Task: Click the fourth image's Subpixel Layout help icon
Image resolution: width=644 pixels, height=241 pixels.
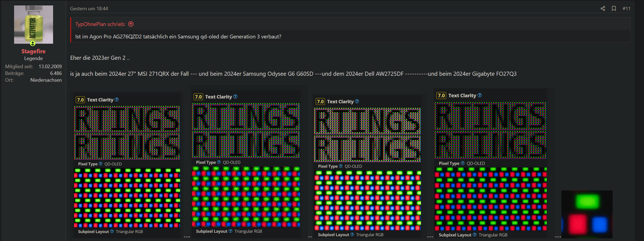Action: tap(474, 235)
